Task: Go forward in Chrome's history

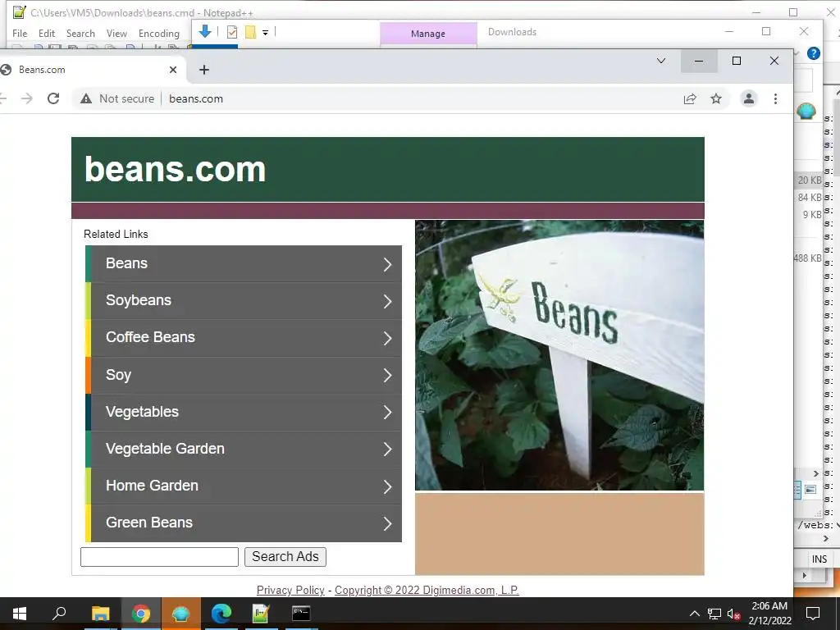Action: click(x=27, y=98)
